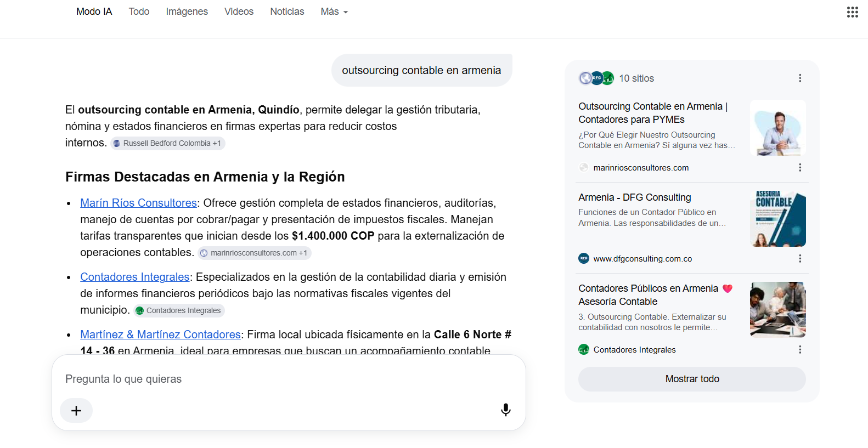Click the microphone voice input icon
868x448 pixels.
pyautogui.click(x=506, y=410)
